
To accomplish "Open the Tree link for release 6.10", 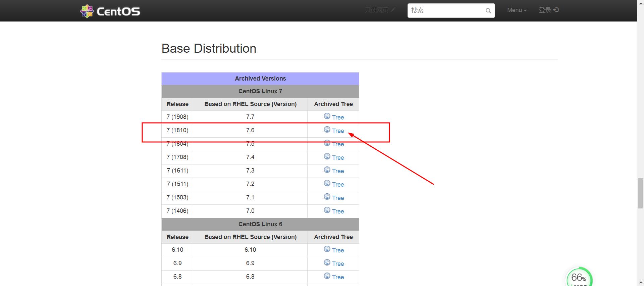I will pyautogui.click(x=338, y=250).
